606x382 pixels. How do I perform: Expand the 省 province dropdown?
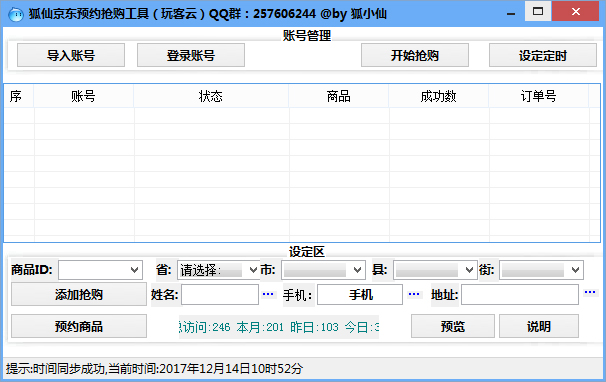pyautogui.click(x=218, y=269)
